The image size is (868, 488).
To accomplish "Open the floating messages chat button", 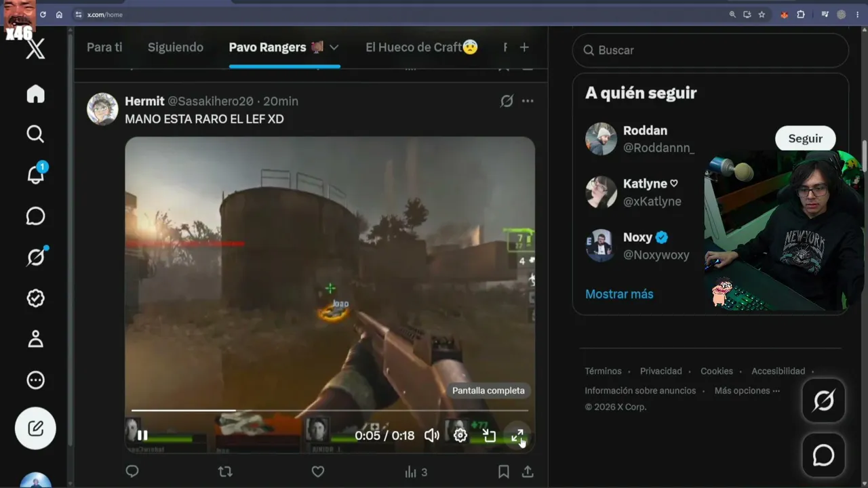I will (824, 455).
